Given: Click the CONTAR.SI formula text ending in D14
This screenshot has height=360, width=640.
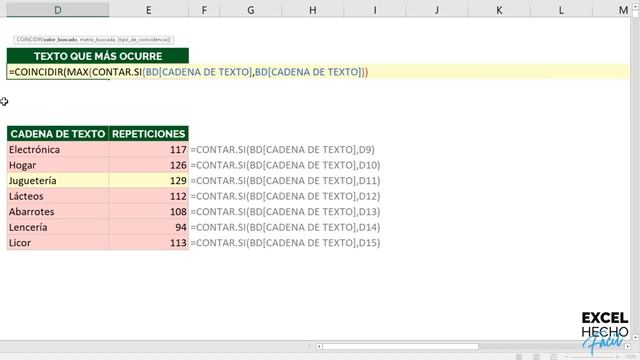Looking at the screenshot, I should (x=285, y=227).
